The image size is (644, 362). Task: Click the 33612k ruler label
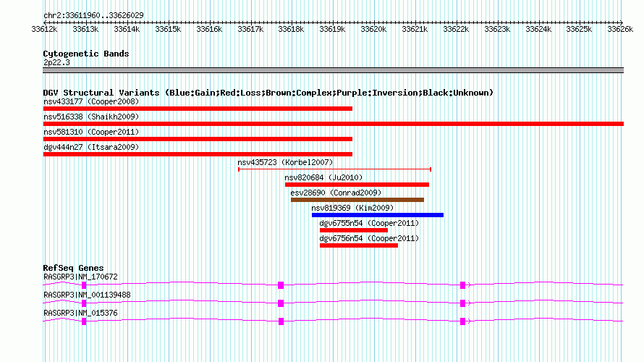(44, 29)
